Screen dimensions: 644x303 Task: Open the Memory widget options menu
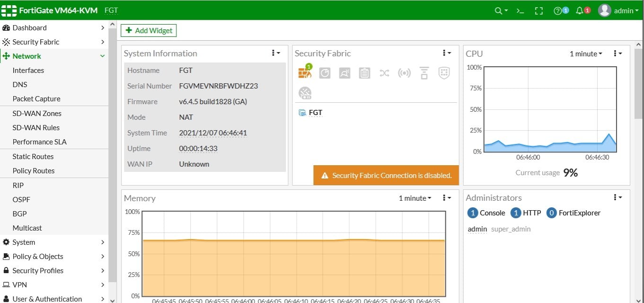(447, 198)
